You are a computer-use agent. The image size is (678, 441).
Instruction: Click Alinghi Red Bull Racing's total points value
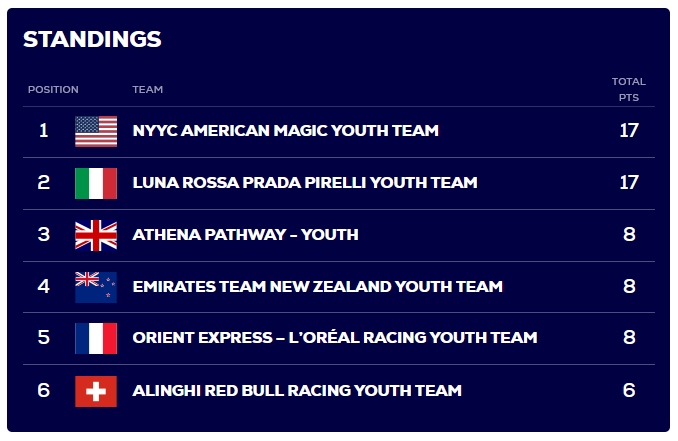pos(629,390)
